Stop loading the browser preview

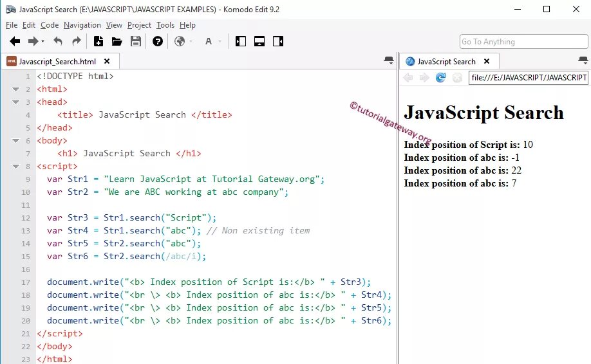[457, 78]
